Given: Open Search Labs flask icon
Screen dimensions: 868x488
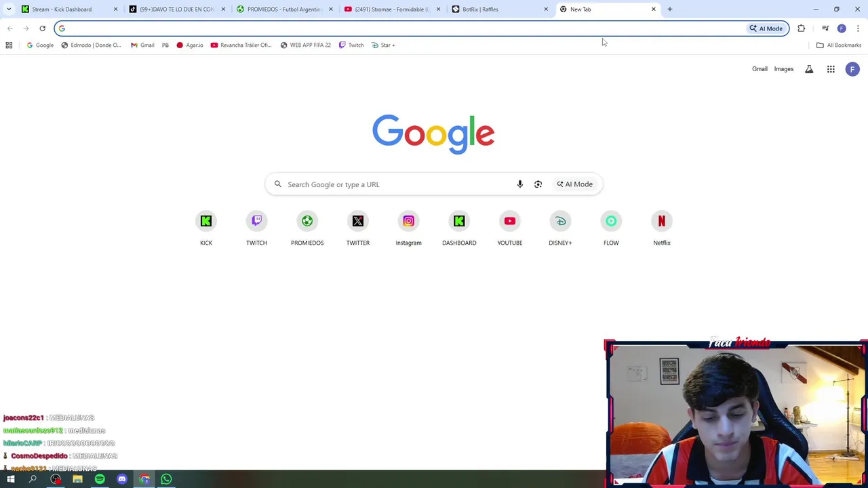Looking at the screenshot, I should pos(809,69).
